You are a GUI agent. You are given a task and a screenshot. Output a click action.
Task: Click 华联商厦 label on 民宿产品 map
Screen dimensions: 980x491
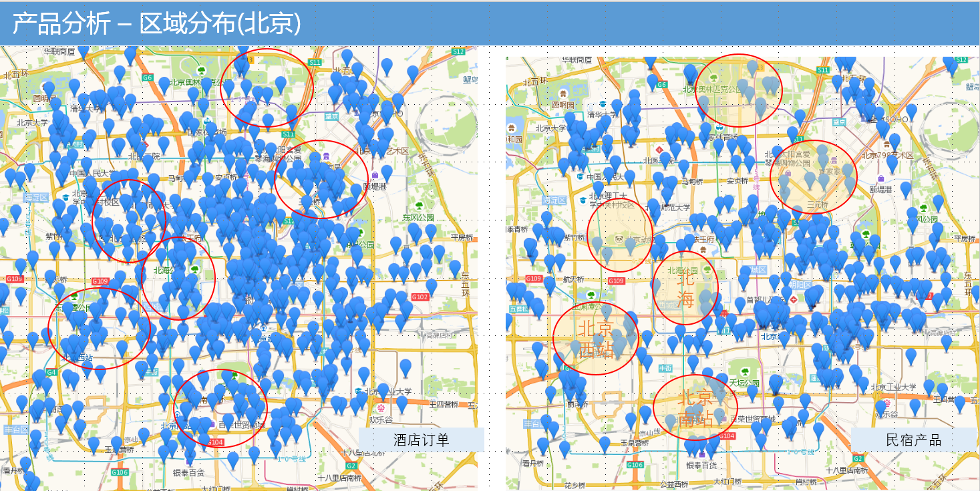click(577, 60)
